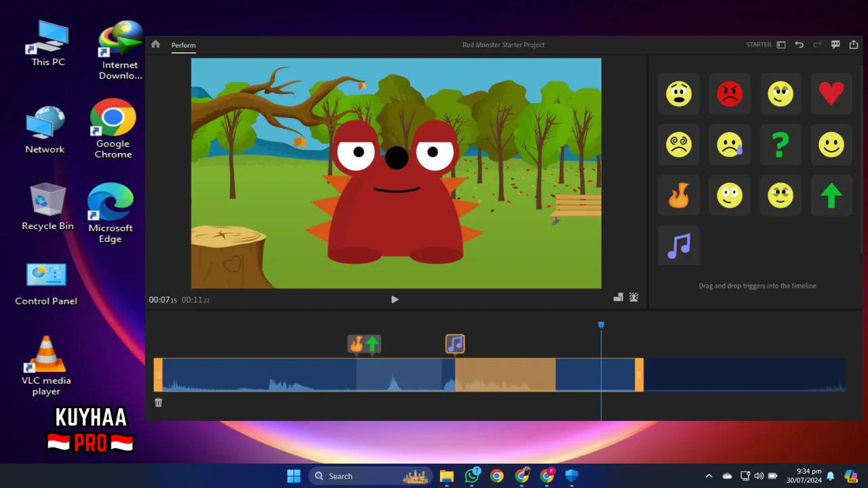Viewport: 868px width, 488px height.
Task: Click the Red Monster Starter Project title
Action: [x=503, y=45]
